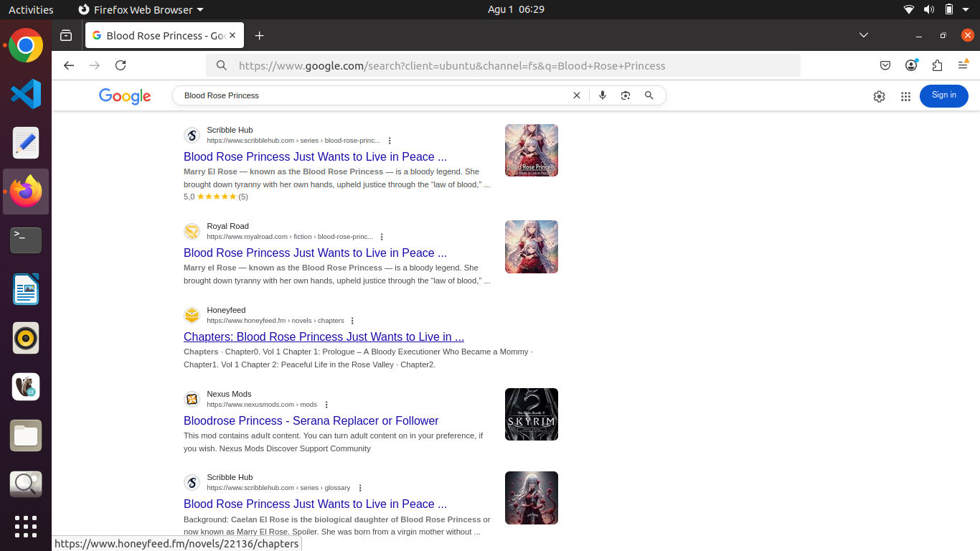This screenshot has height=551, width=980.
Task: Open Google Lens image search
Action: tap(625, 95)
